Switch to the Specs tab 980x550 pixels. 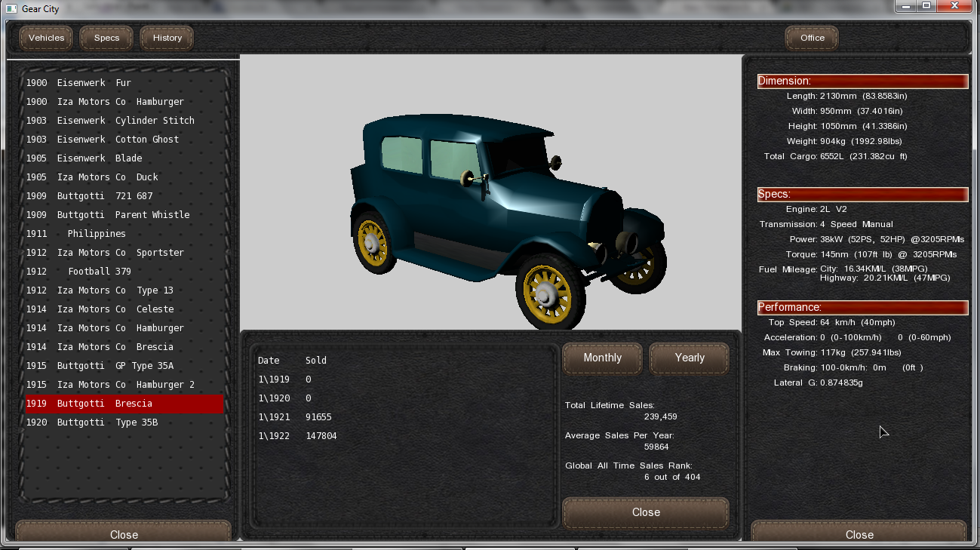(x=106, y=38)
